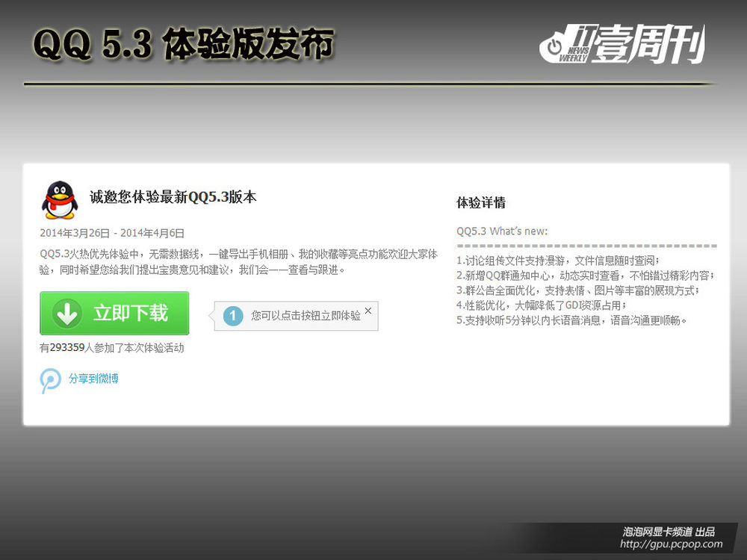Click heading 诚邀您体验最新QQ5.3版本
The height and width of the screenshot is (560, 747).
(173, 196)
